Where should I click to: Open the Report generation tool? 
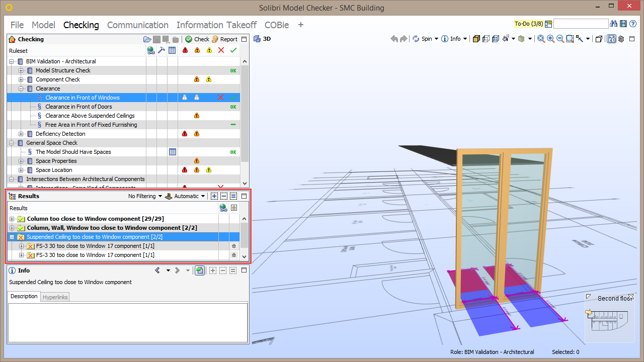pos(224,39)
